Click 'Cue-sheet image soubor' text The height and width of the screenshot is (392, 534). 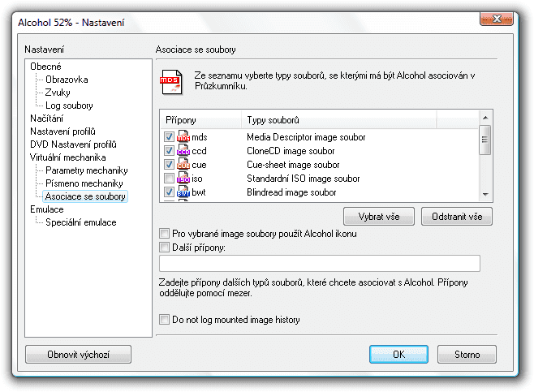(x=293, y=165)
